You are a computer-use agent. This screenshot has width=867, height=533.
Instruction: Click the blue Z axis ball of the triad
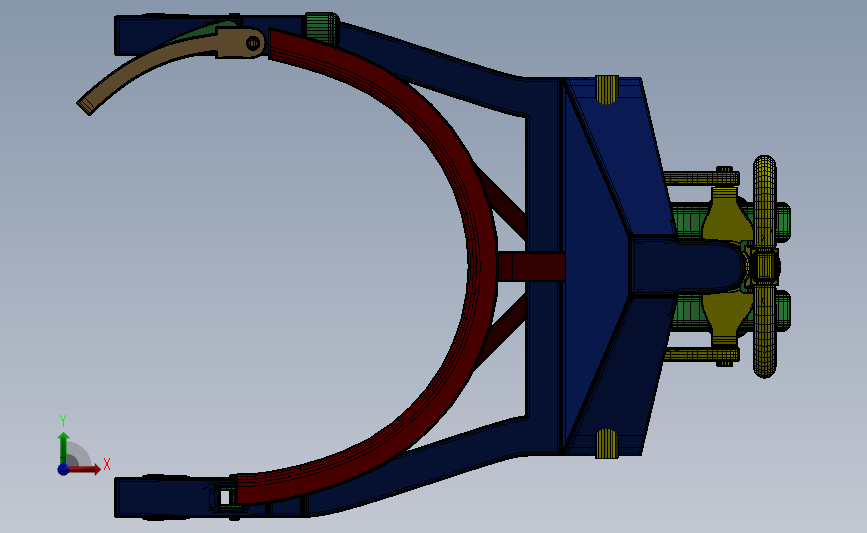(x=64, y=469)
